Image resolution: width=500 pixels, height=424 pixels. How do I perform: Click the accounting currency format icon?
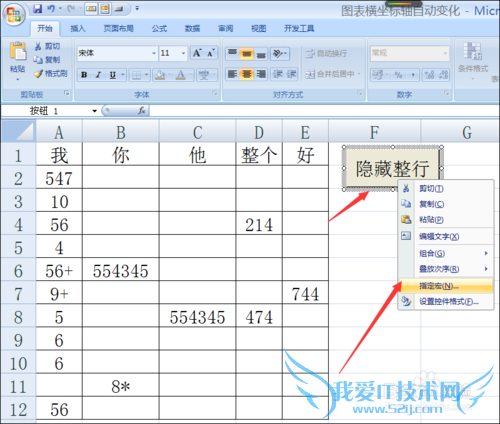coord(378,75)
